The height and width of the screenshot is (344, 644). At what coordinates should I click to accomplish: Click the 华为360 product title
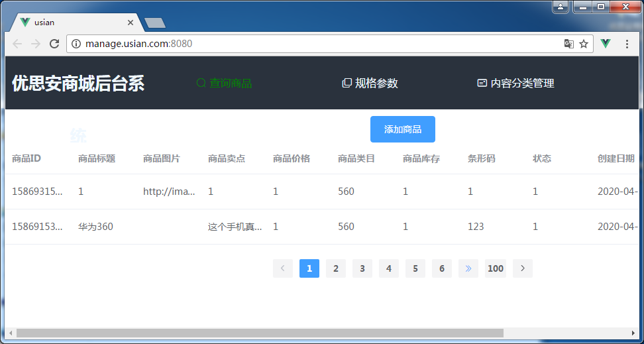pyautogui.click(x=95, y=227)
